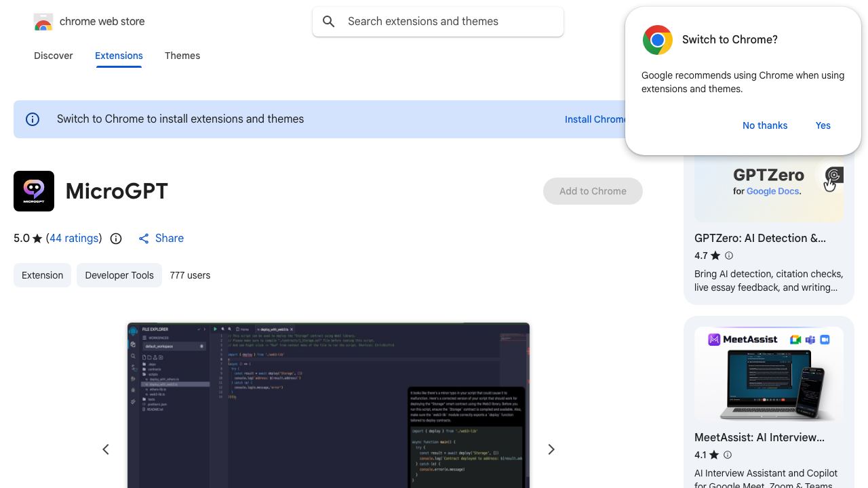868x488 pixels.
Task: Click the info icon in the blue banner
Action: tap(33, 119)
